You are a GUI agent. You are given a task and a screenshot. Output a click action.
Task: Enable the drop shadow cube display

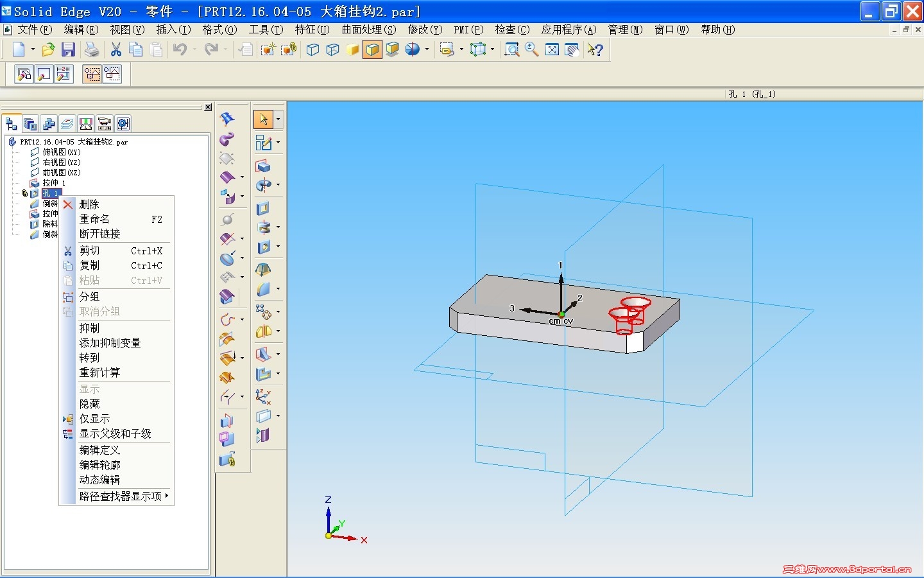pos(392,49)
